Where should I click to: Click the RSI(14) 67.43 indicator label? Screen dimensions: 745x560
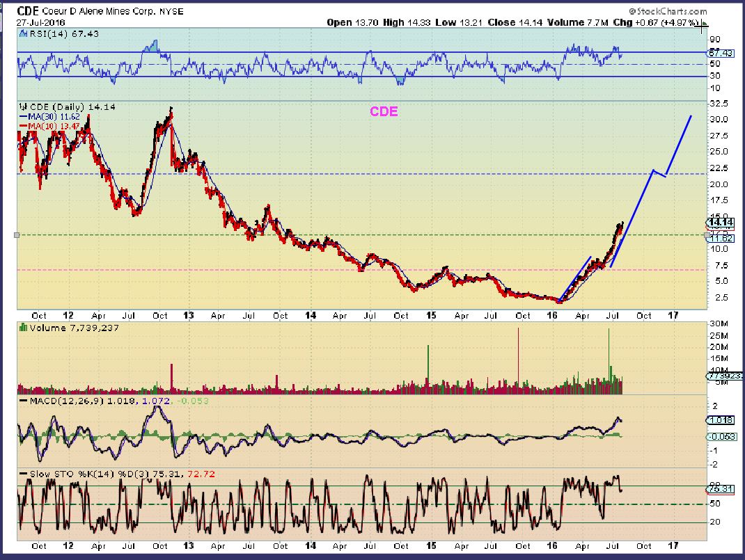[x=59, y=33]
